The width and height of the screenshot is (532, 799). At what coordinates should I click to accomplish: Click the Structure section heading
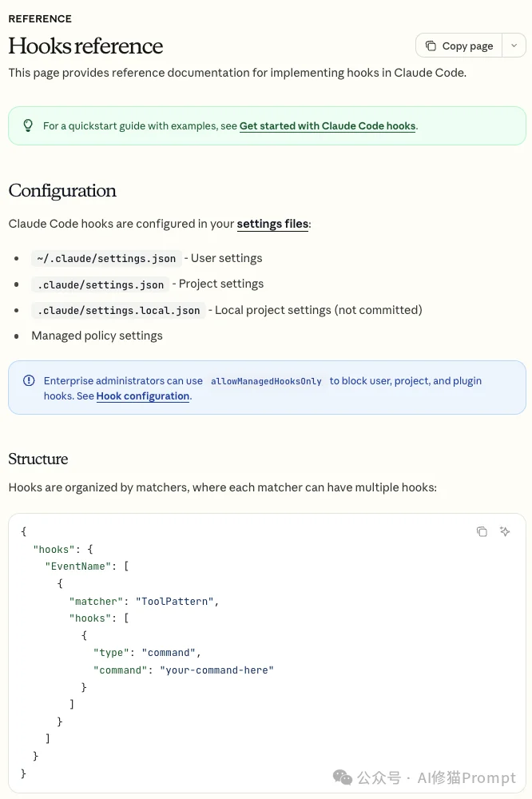coord(38,459)
